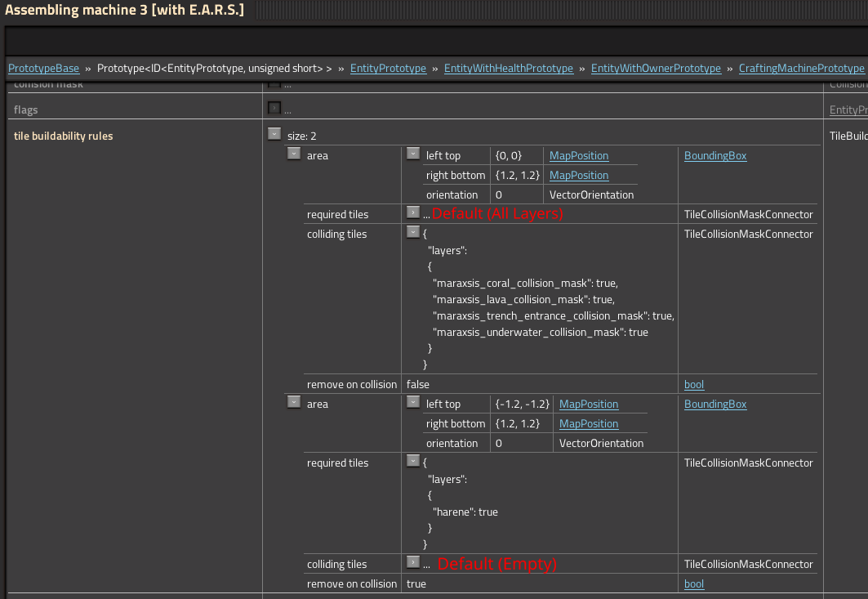Select the maraxsis_trench_entrance_collision_mask line
Viewport: 868px width, 599px height.
[x=554, y=316]
